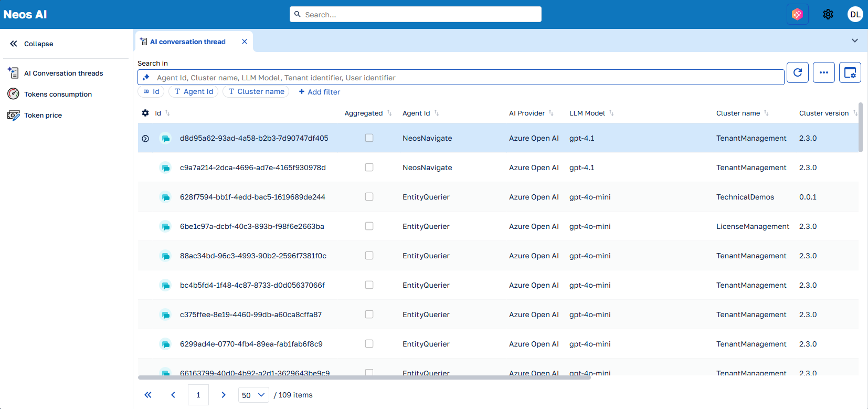Tick Aggregated checkbox for bc4b5fd4 row
This screenshot has width=868, height=409.
pyautogui.click(x=369, y=285)
